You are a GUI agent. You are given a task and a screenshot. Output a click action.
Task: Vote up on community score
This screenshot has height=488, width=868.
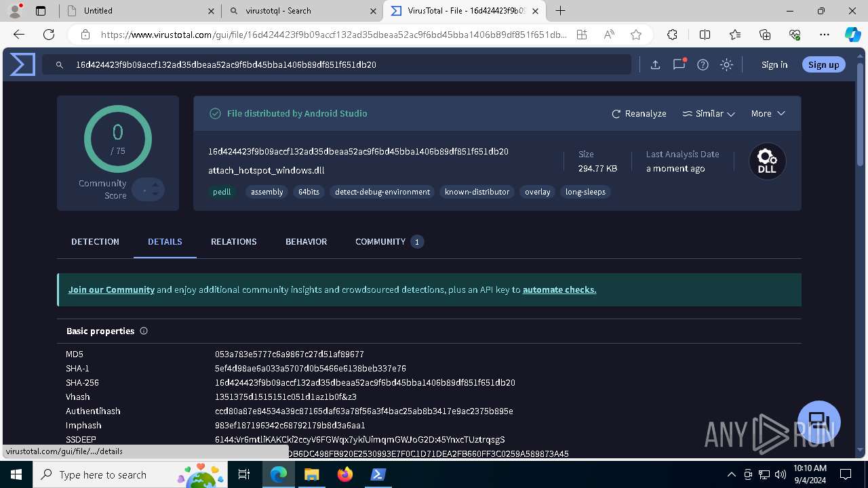(155, 184)
